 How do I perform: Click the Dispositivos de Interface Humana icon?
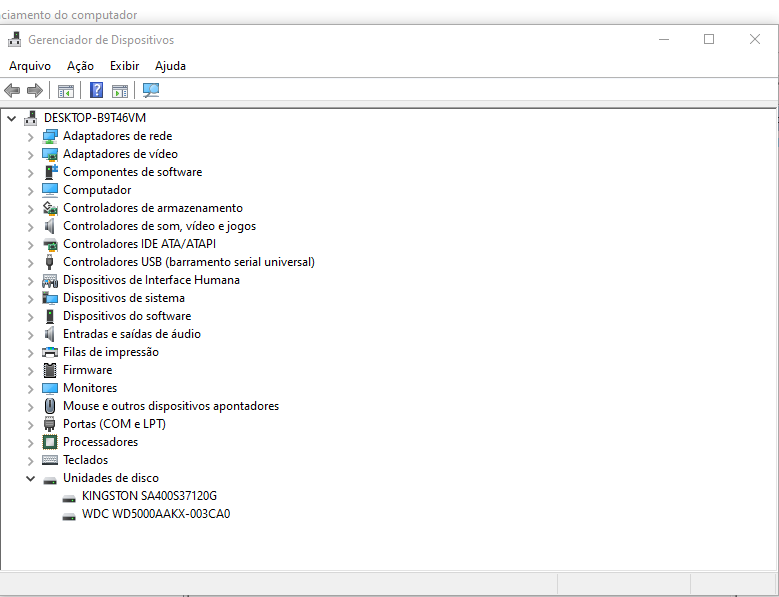[x=50, y=280]
